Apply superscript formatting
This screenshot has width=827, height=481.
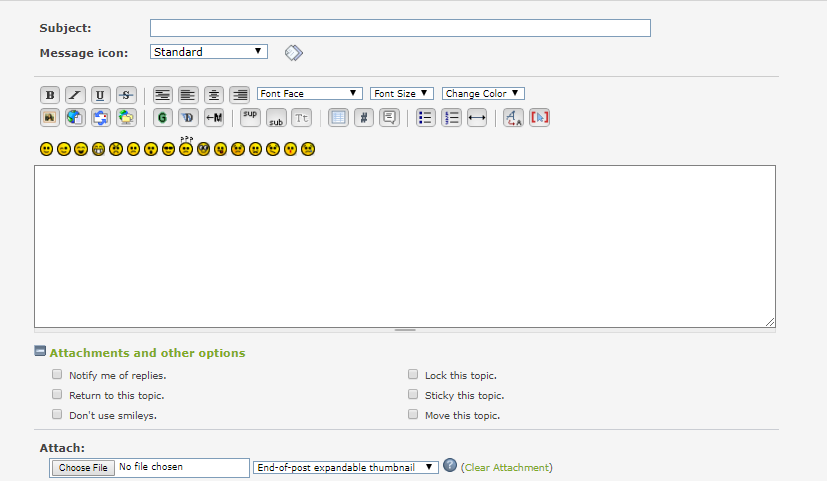[x=250, y=118]
